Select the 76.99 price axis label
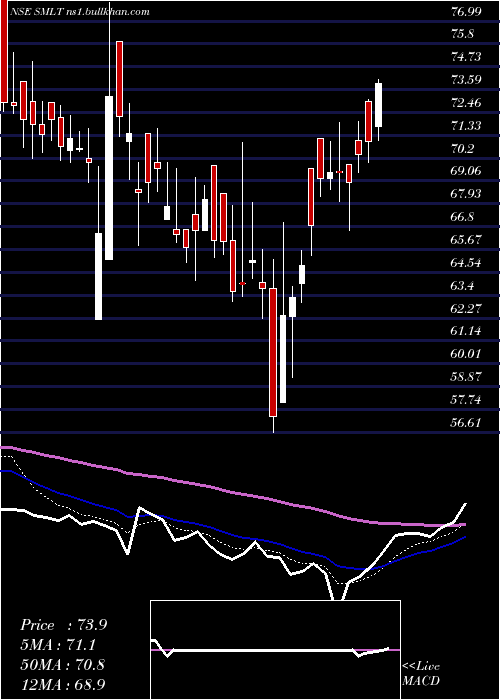This screenshot has height=700, width=500. click(466, 12)
